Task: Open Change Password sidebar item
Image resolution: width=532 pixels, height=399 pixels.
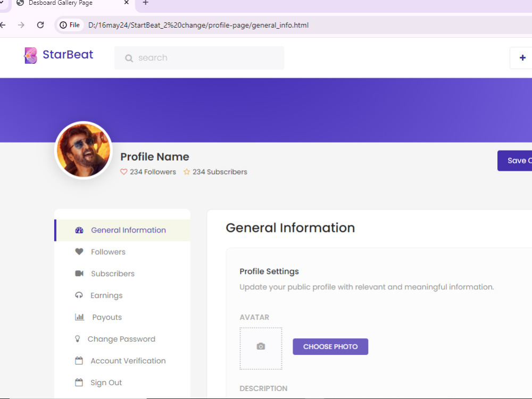Action: 122,338
